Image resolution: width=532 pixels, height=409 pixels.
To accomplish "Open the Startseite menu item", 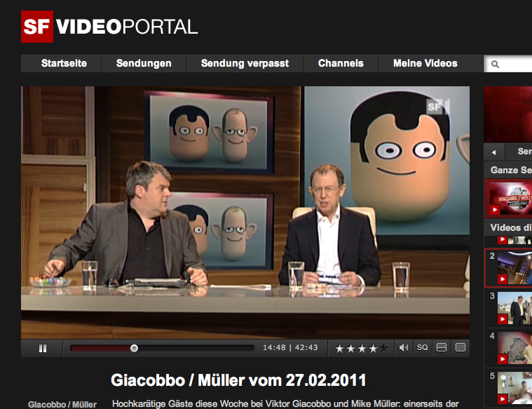I will coord(64,63).
